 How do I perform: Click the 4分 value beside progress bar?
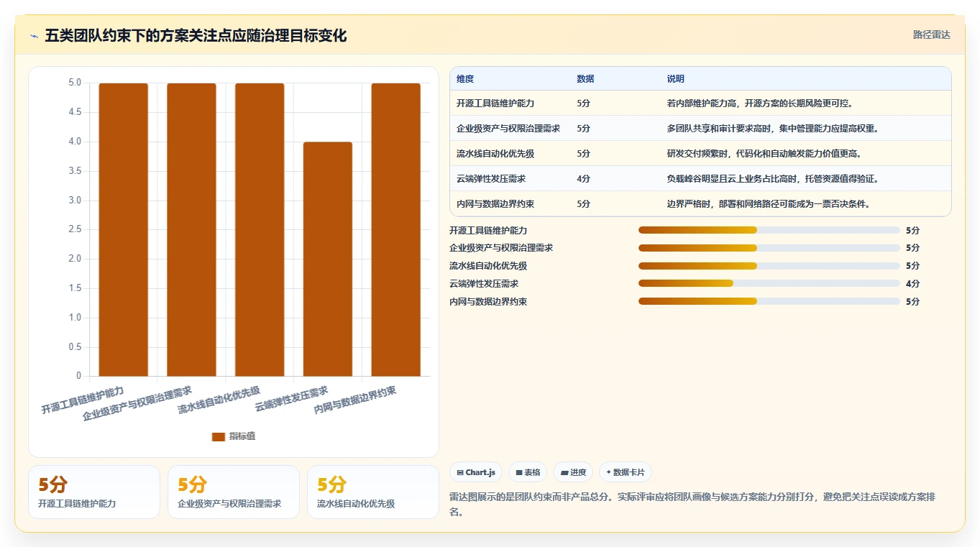912,284
